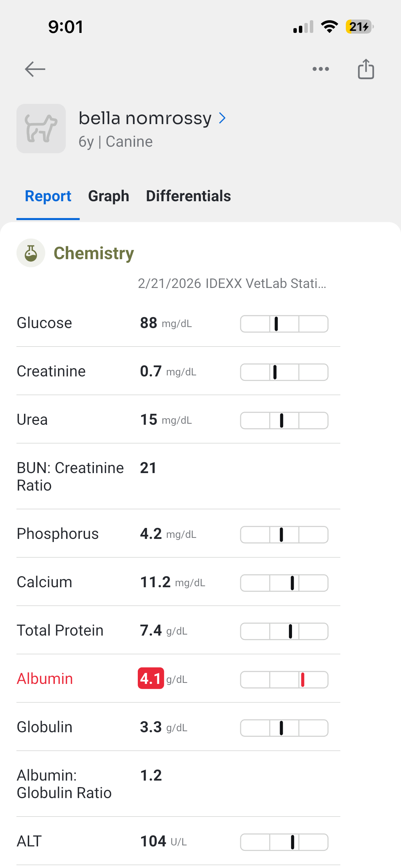Tap the Calcium reference range bar

(x=284, y=583)
